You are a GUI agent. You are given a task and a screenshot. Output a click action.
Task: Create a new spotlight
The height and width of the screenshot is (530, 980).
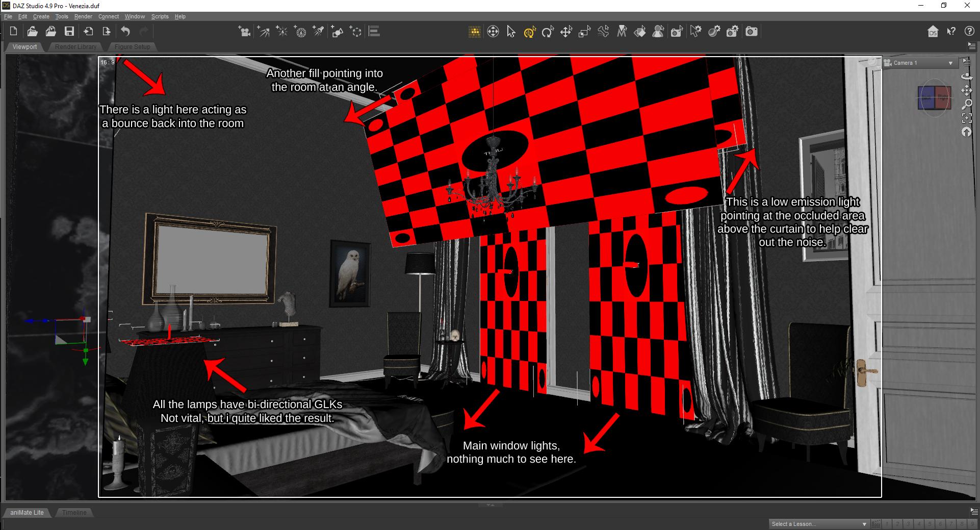(319, 32)
